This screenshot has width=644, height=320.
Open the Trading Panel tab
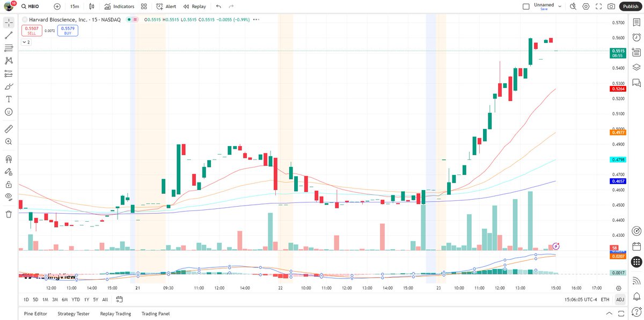coord(156,314)
